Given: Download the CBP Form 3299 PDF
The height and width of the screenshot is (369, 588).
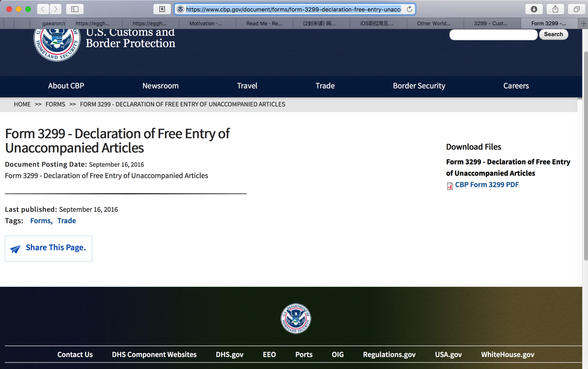Looking at the screenshot, I should [487, 185].
